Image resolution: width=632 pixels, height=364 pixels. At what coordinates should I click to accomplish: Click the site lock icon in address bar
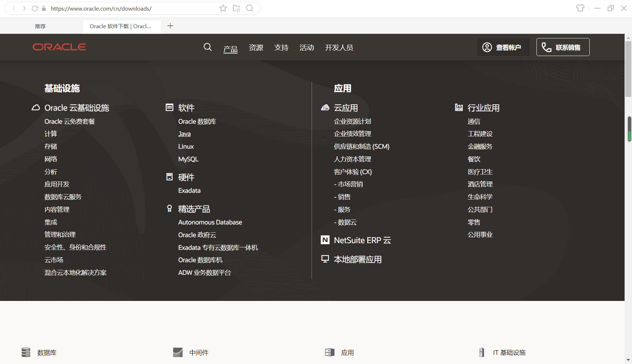44,8
